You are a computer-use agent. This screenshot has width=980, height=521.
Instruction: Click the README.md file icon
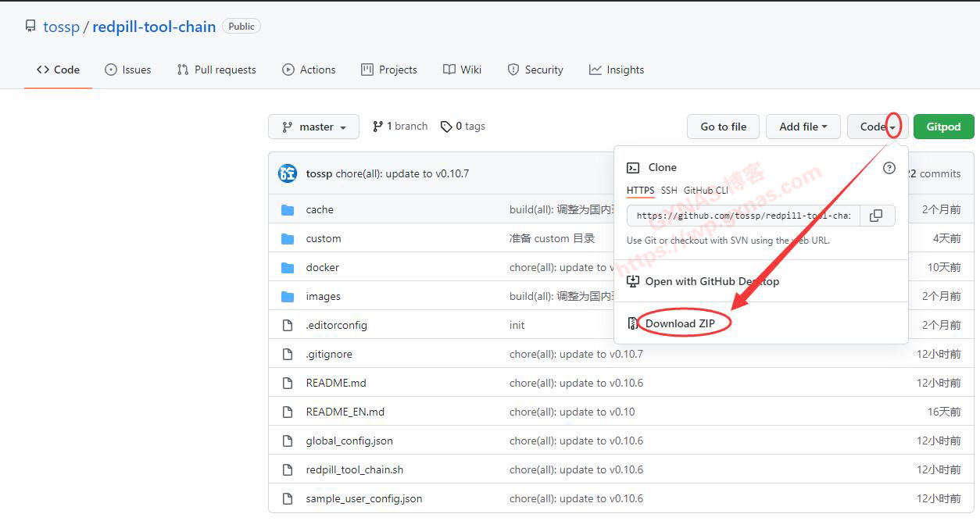click(288, 384)
